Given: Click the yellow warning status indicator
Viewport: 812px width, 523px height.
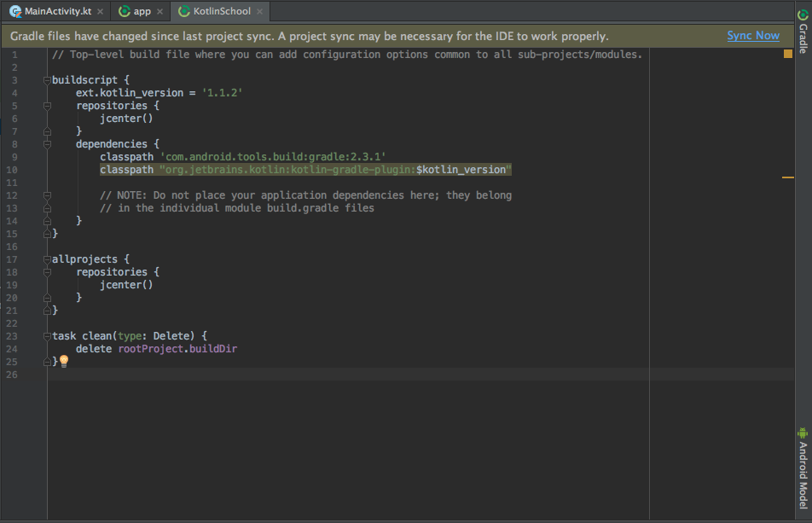Looking at the screenshot, I should tap(787, 54).
